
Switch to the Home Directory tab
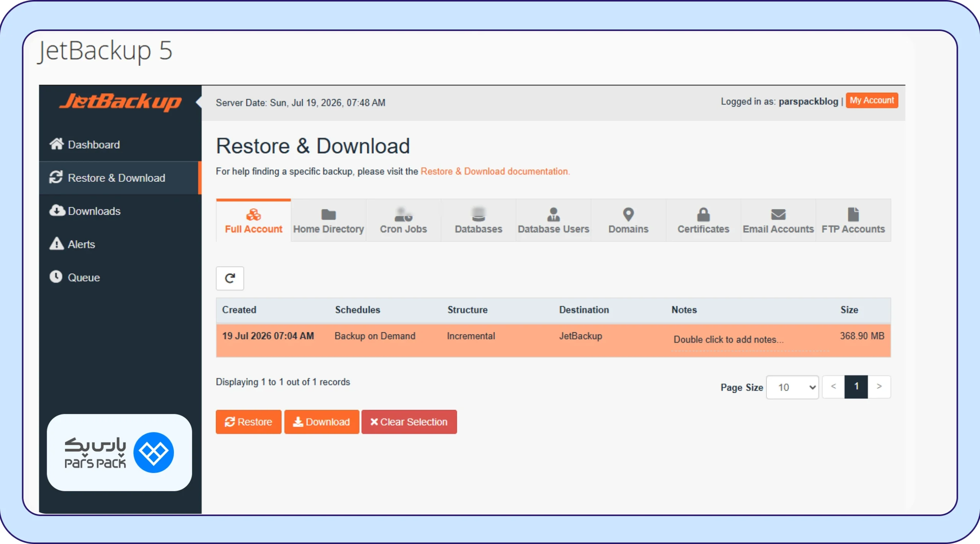coord(328,220)
